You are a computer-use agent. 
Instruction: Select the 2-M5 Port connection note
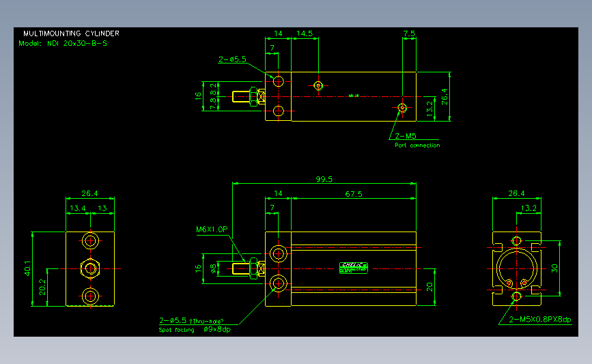tap(417, 141)
